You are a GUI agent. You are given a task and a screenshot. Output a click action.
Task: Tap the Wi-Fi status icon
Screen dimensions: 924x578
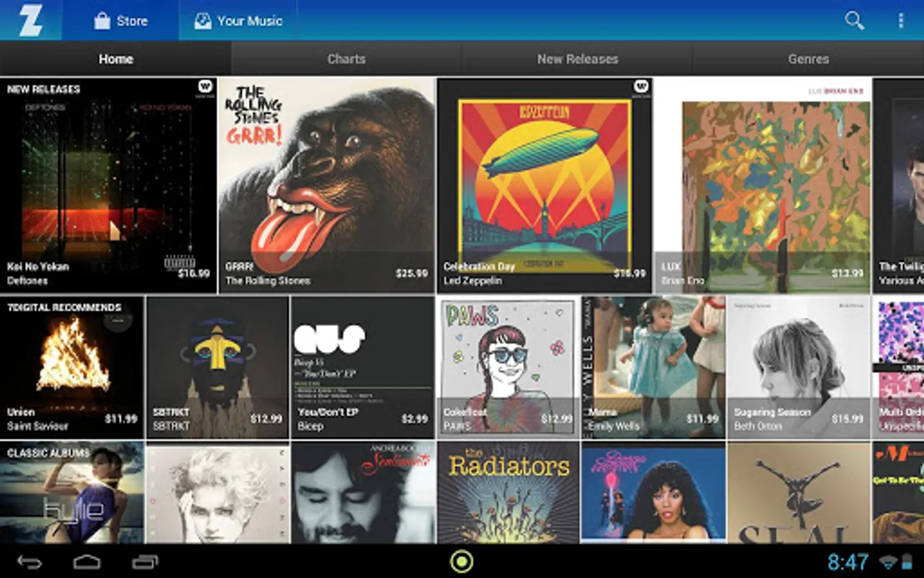pyautogui.click(x=888, y=563)
